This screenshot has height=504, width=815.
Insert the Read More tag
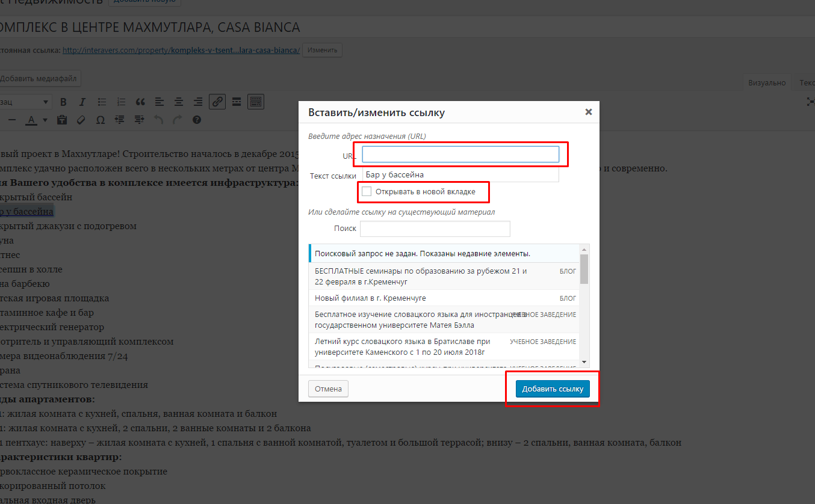[x=237, y=102]
